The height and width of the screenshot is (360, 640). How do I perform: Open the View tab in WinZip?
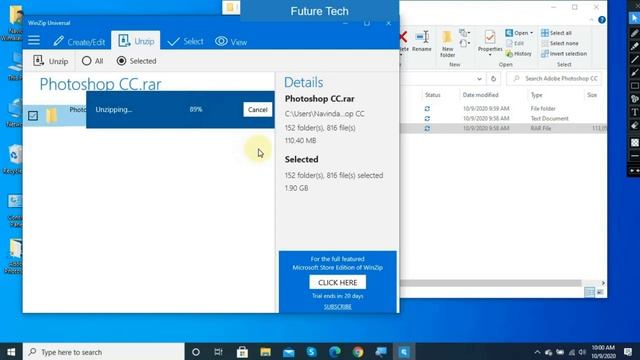(231, 42)
